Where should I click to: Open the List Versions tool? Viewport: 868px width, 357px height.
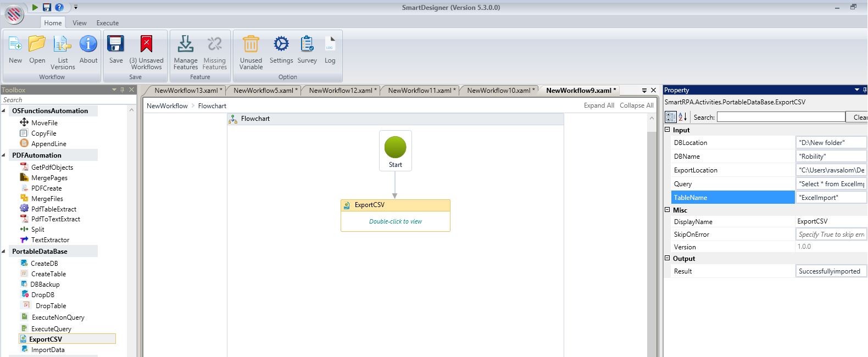tap(63, 44)
